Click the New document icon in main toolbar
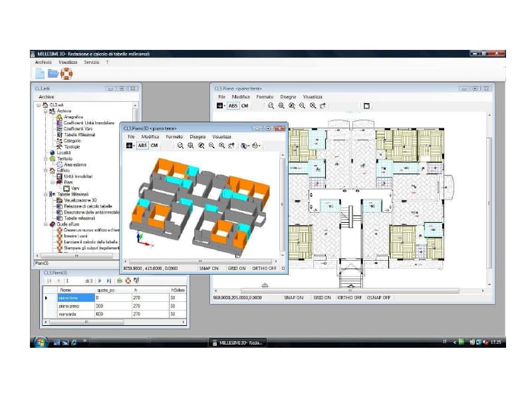The image size is (532, 399). (x=40, y=73)
